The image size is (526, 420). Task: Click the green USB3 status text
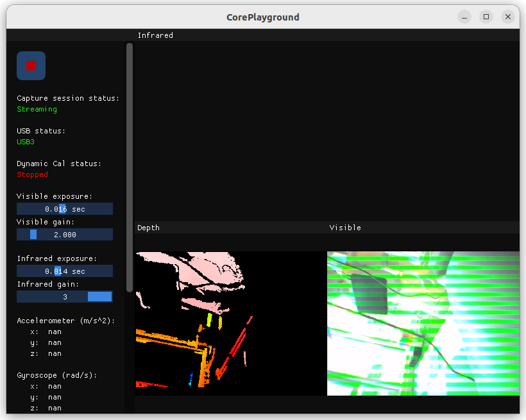click(x=26, y=142)
